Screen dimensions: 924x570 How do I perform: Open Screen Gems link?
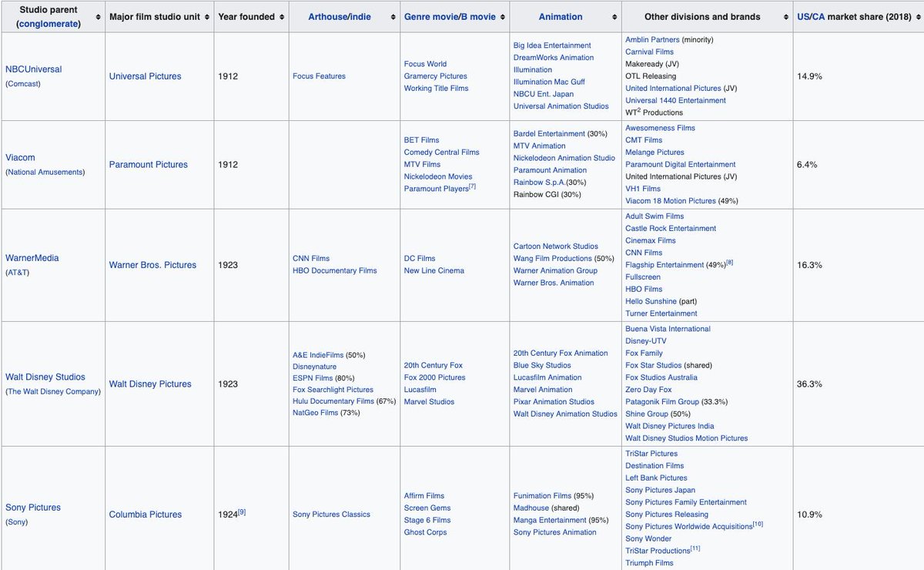tap(427, 508)
